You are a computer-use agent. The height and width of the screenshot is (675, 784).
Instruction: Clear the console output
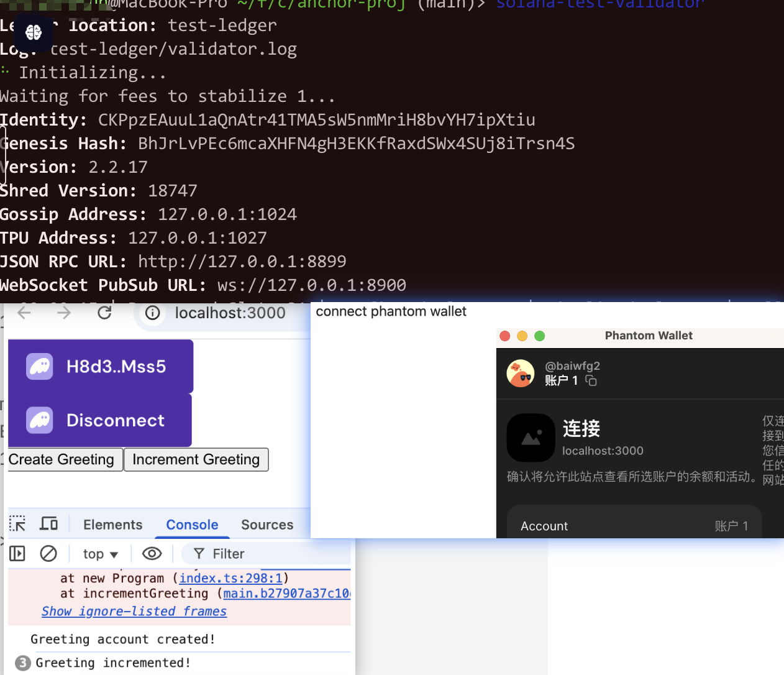[48, 553]
